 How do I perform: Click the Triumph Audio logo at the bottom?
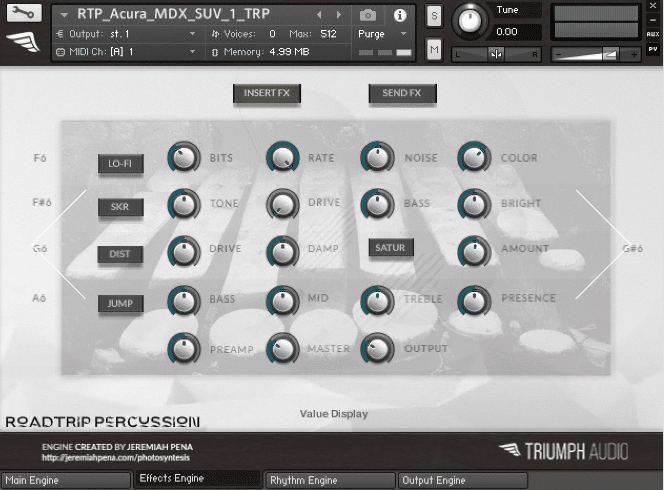[x=563, y=451]
